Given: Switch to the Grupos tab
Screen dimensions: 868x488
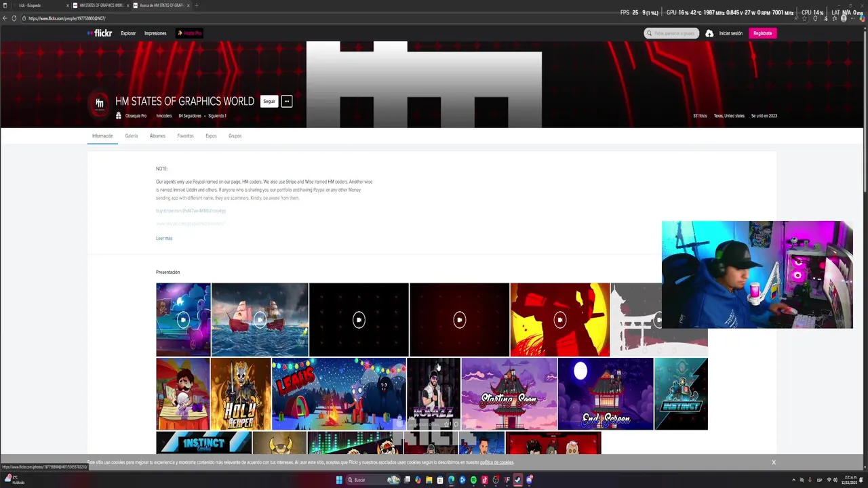Looking at the screenshot, I should click(x=235, y=136).
